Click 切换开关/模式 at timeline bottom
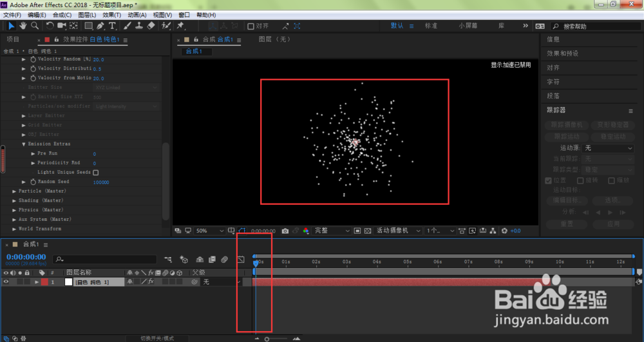Viewport: 644px width, 342px height. (157, 338)
